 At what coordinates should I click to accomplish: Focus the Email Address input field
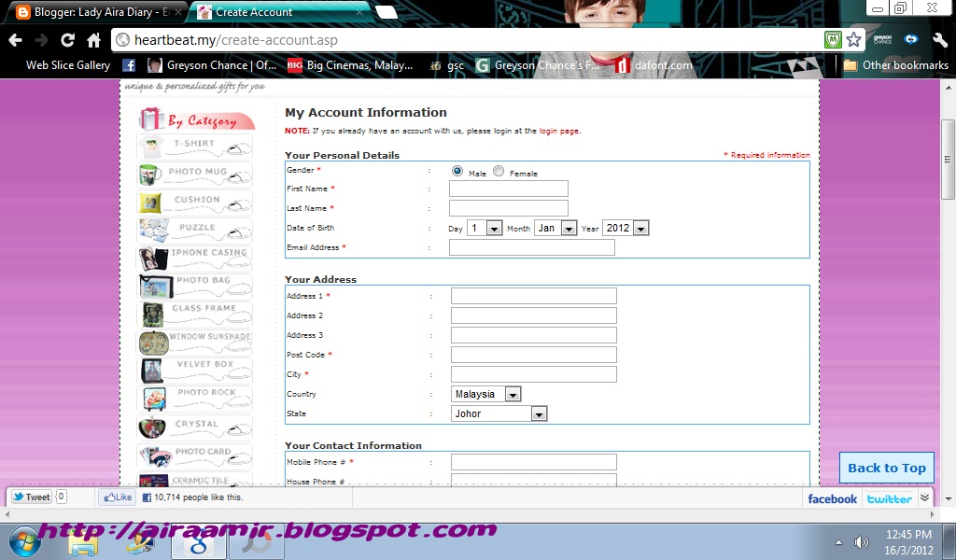pyautogui.click(x=531, y=247)
